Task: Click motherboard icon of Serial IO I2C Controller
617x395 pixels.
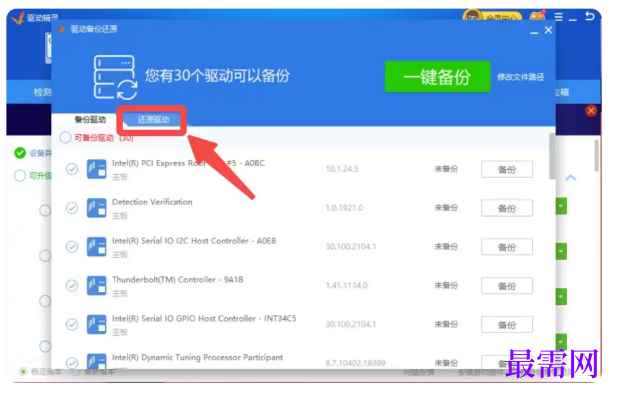Action: pyautogui.click(x=96, y=247)
